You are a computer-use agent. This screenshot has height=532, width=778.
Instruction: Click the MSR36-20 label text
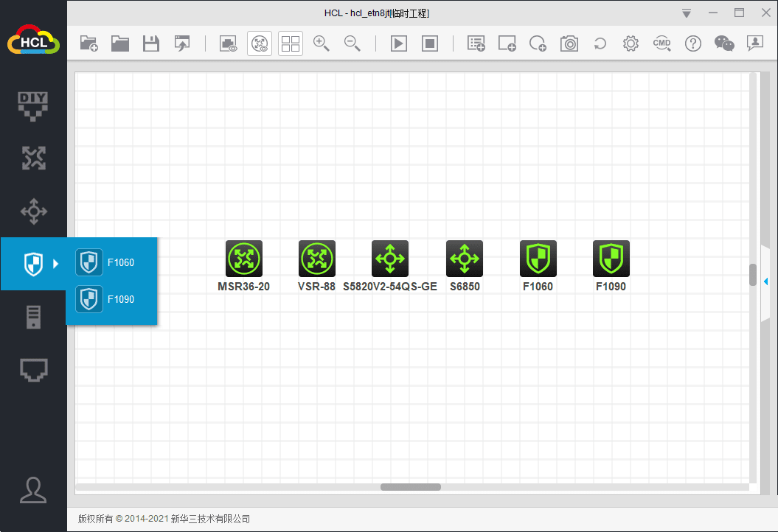(243, 287)
